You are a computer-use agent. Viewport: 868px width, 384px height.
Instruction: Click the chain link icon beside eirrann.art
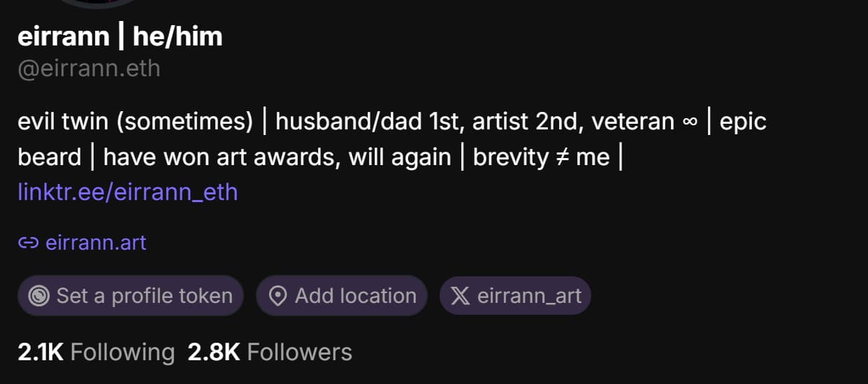click(x=28, y=243)
